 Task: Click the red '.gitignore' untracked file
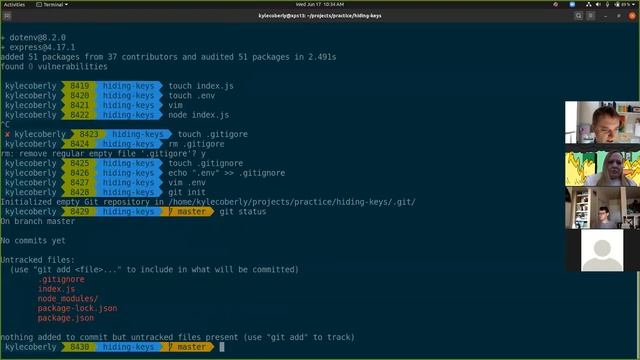(x=61, y=280)
